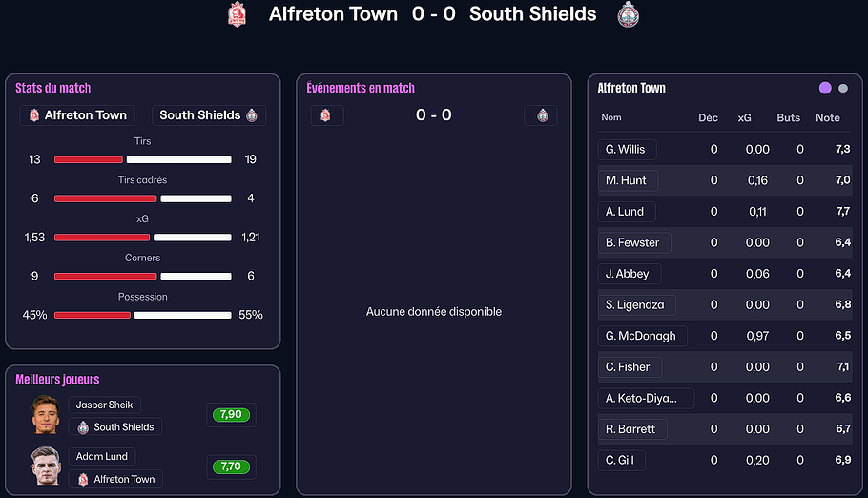
Task: Click Alfreton Town badge under Adam Lund
Action: (x=115, y=479)
